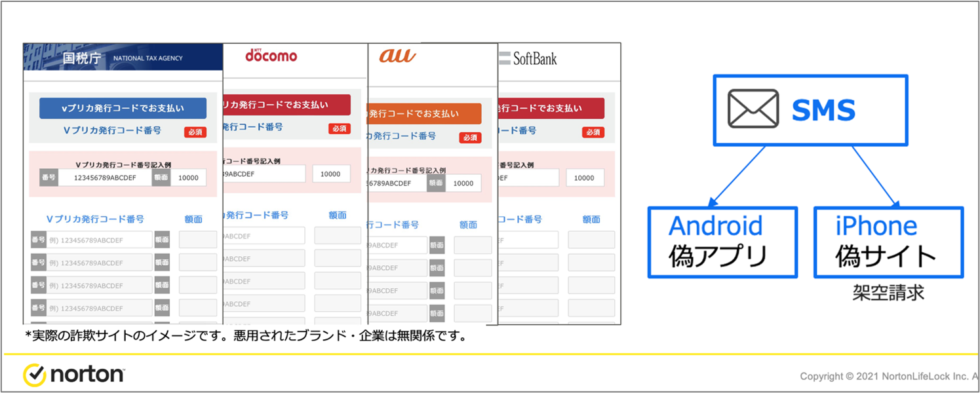Click the 10000 example amount in 国税庁 form

pos(189,178)
